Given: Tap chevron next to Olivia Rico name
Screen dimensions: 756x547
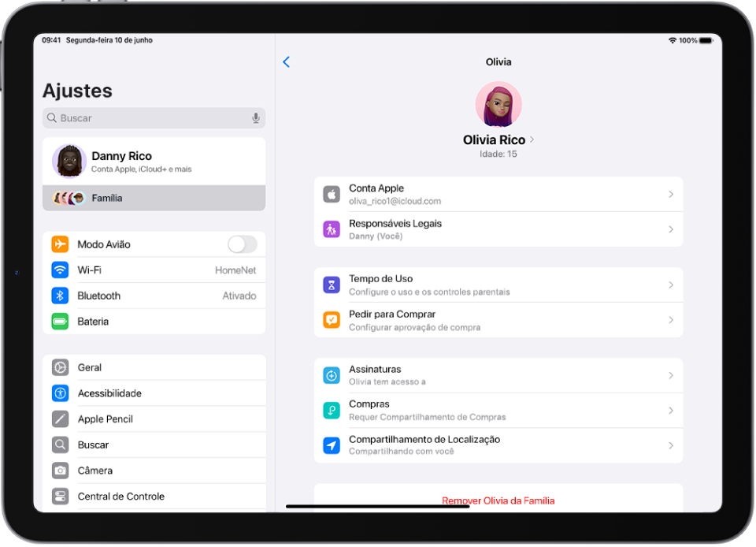Looking at the screenshot, I should [x=532, y=140].
